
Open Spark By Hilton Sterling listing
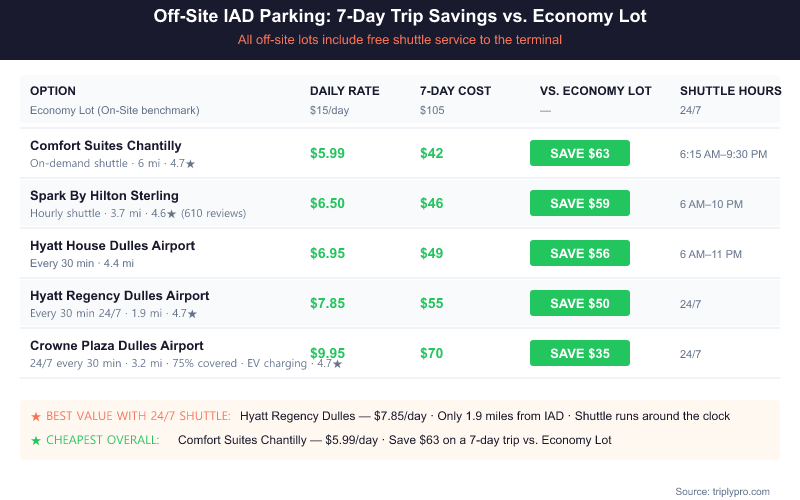point(104,196)
